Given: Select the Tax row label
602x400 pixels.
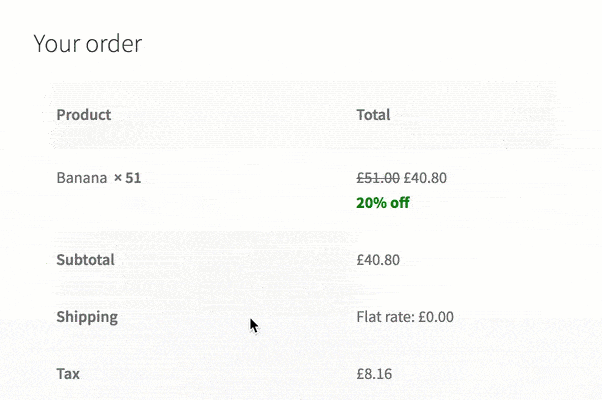Looking at the screenshot, I should (68, 374).
